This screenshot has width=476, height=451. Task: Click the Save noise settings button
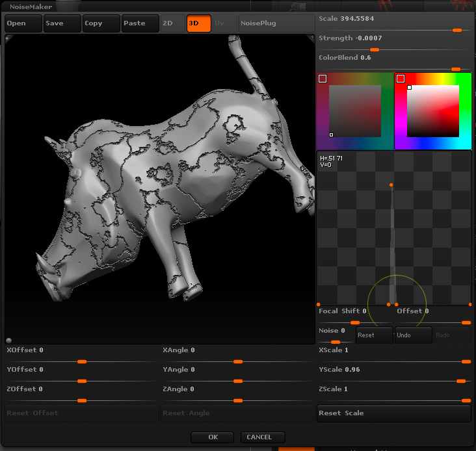62,23
